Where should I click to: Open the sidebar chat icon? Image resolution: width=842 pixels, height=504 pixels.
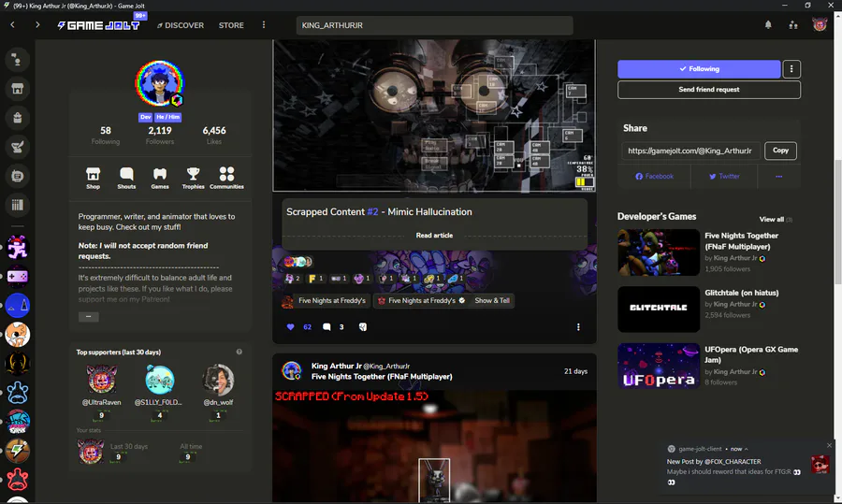click(17, 60)
